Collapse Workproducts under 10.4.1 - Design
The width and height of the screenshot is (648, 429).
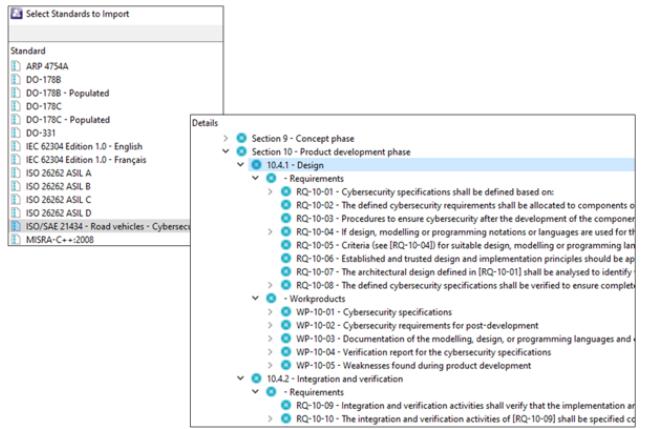[255, 298]
